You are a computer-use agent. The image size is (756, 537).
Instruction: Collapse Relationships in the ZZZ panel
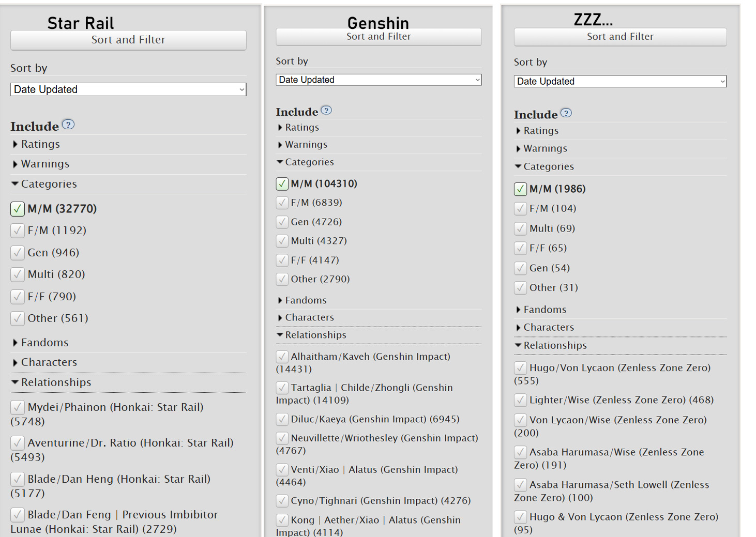pyautogui.click(x=551, y=346)
